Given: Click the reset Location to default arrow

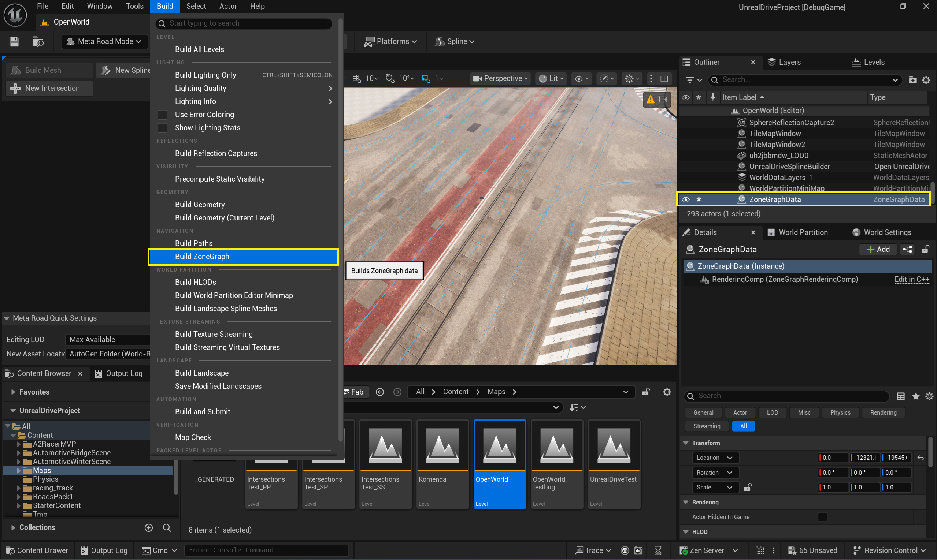Looking at the screenshot, I should pyautogui.click(x=921, y=458).
